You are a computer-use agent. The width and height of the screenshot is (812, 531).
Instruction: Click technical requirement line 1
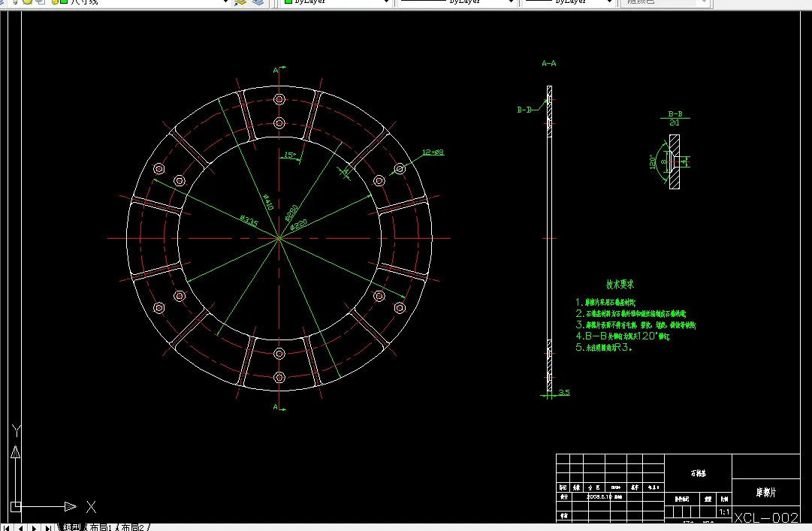click(x=605, y=302)
